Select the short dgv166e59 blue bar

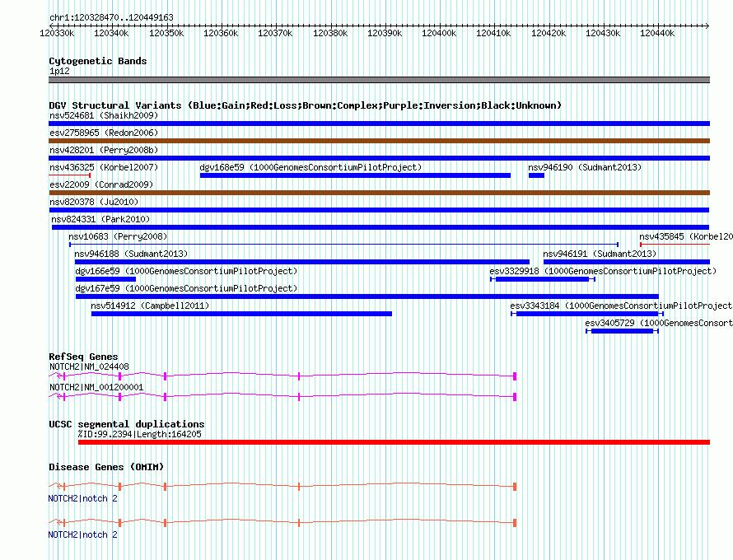(x=105, y=279)
